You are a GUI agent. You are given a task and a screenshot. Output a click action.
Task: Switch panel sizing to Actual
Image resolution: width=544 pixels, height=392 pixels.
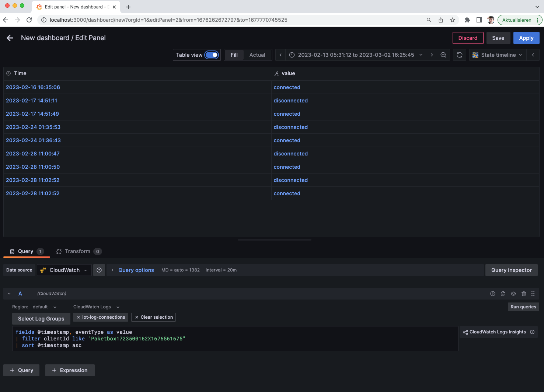click(x=257, y=55)
